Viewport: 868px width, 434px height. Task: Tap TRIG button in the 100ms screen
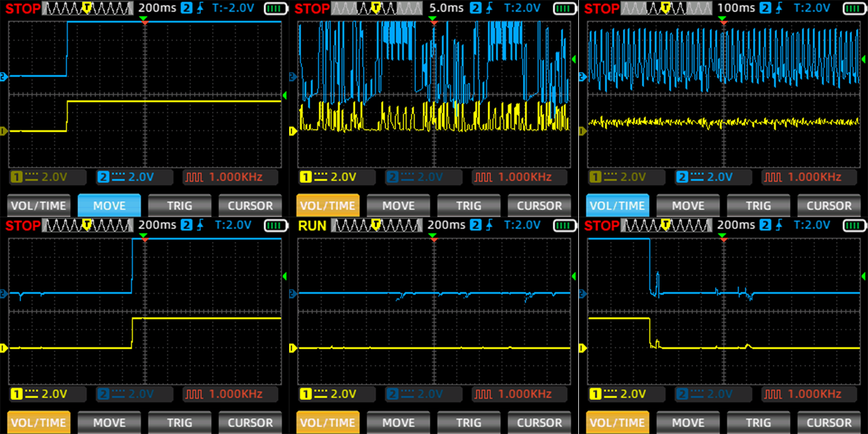pos(758,206)
